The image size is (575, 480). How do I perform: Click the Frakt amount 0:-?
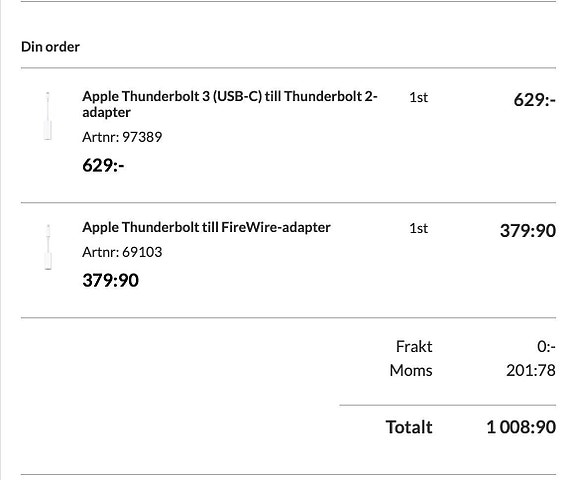point(546,347)
